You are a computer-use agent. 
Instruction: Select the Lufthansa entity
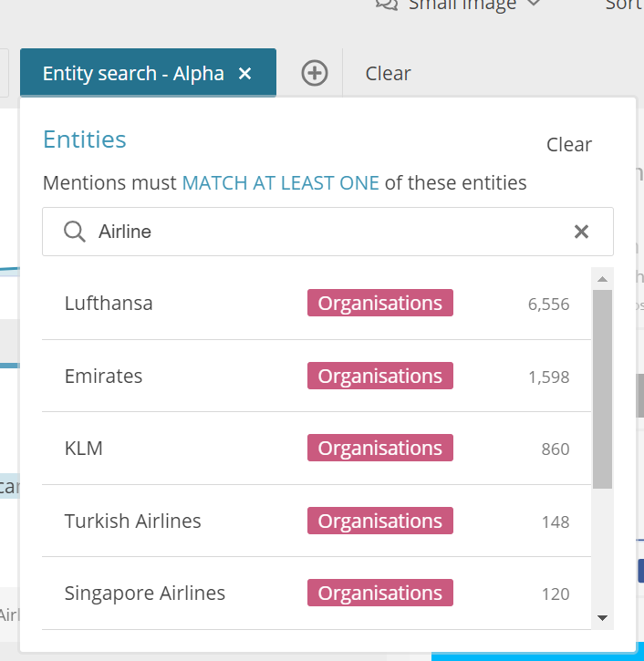pos(317,303)
